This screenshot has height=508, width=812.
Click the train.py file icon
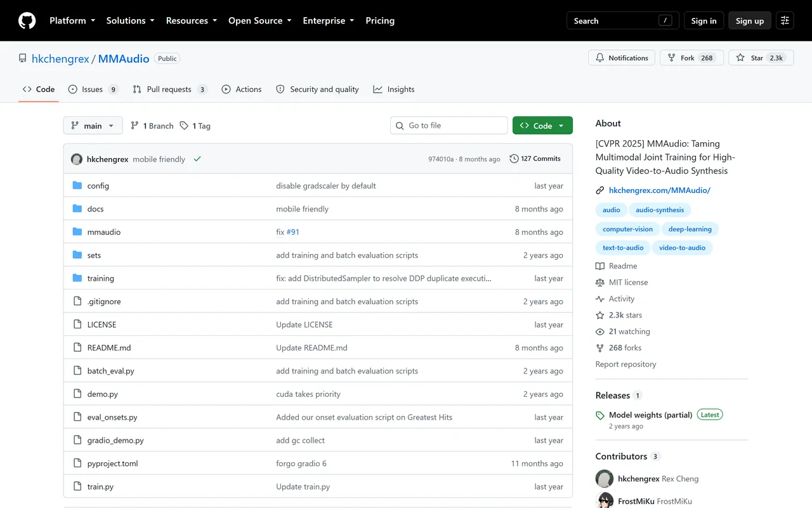tap(77, 487)
